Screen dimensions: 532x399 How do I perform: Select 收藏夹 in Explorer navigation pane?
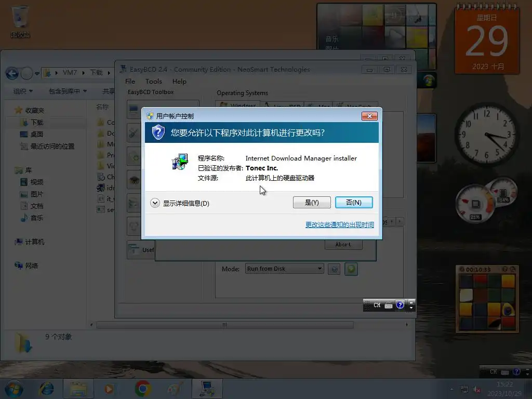(x=30, y=110)
